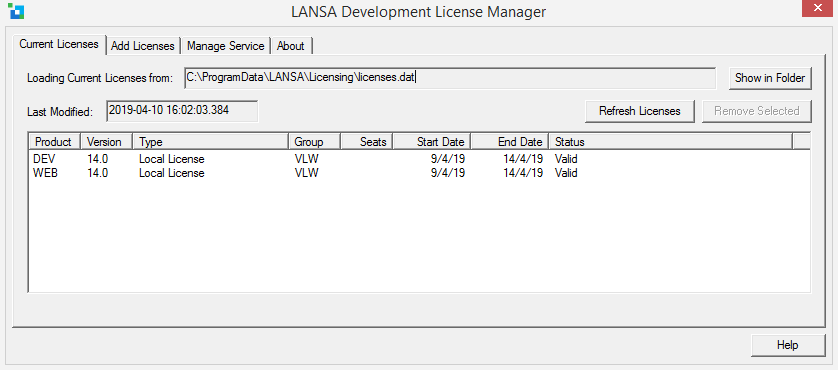Click version 14.0 in the DEV row
This screenshot has height=370, width=838.
pos(97,159)
